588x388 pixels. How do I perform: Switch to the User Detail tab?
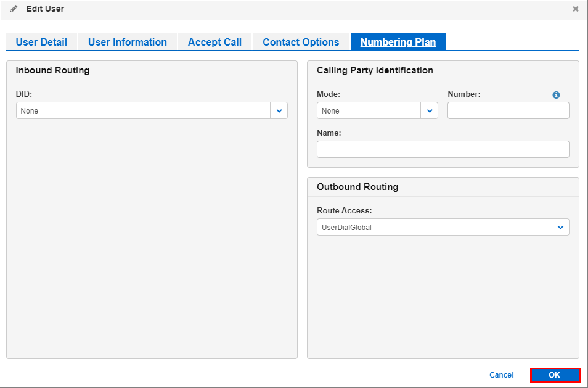coord(41,42)
